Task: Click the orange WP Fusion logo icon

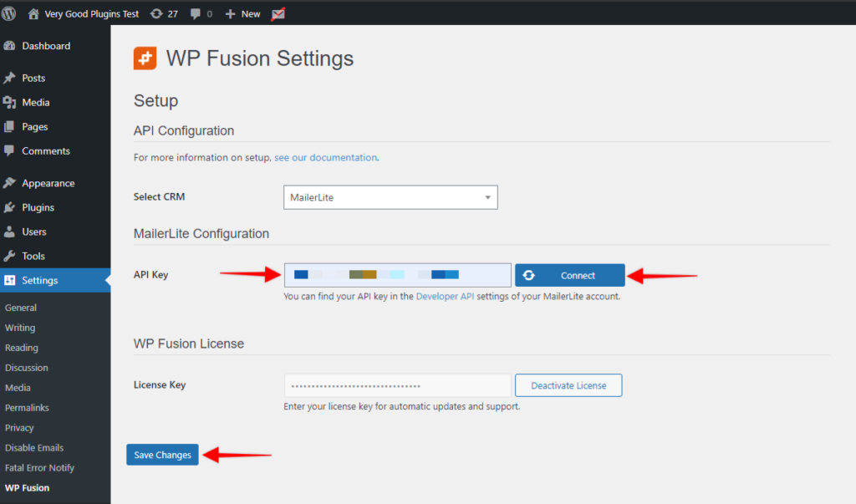Action: point(145,58)
